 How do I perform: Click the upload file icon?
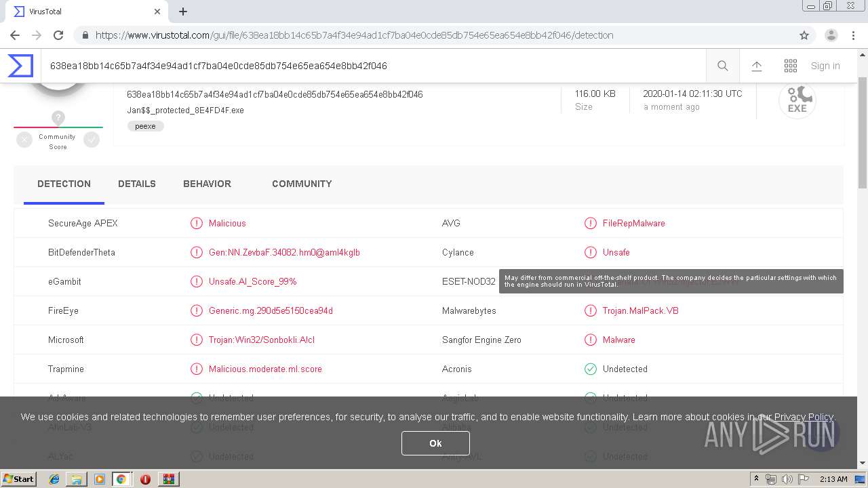point(757,66)
